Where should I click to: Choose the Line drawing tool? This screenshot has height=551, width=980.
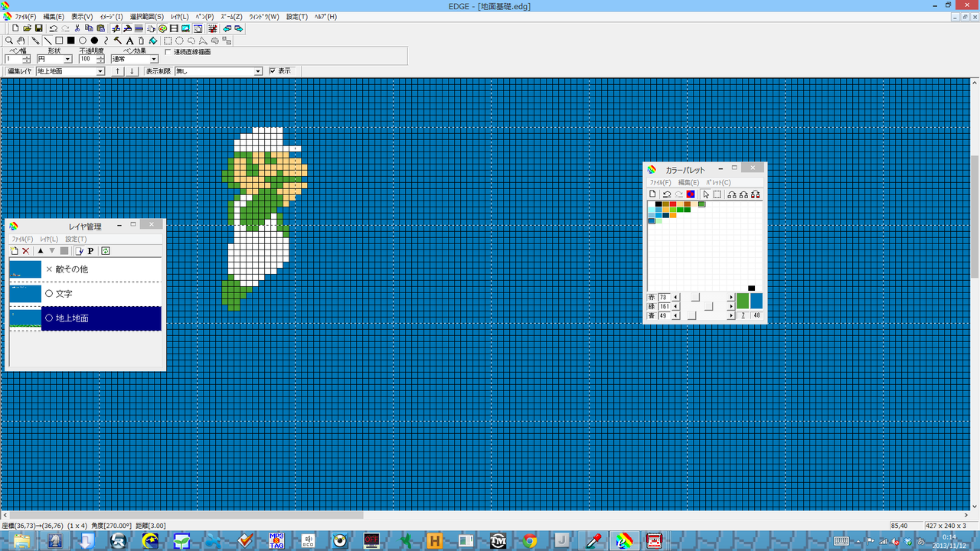47,41
